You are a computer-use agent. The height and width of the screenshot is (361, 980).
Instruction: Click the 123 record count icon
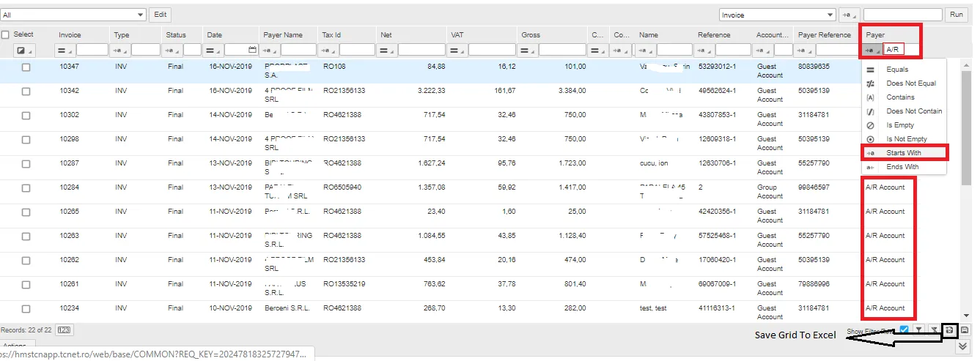point(63,330)
